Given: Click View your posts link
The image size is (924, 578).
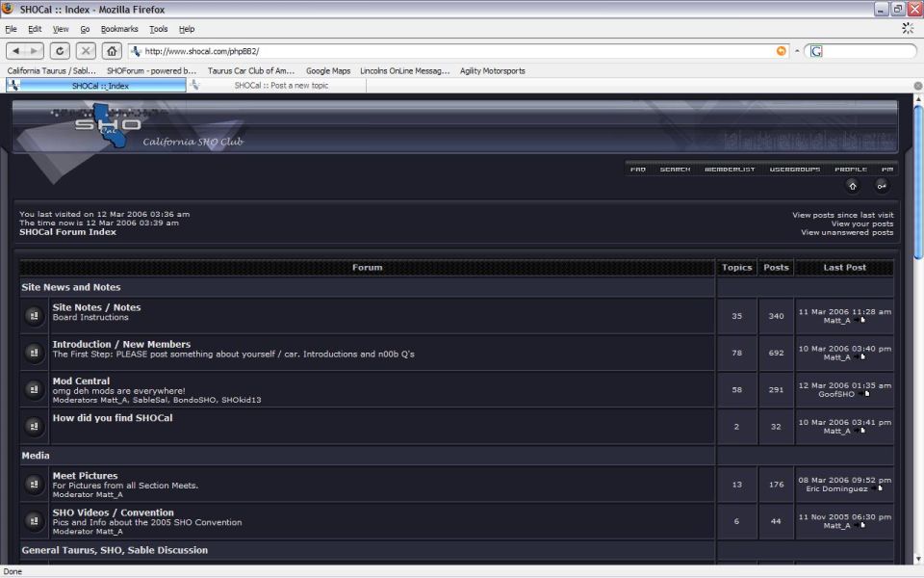Looking at the screenshot, I should (862, 224).
